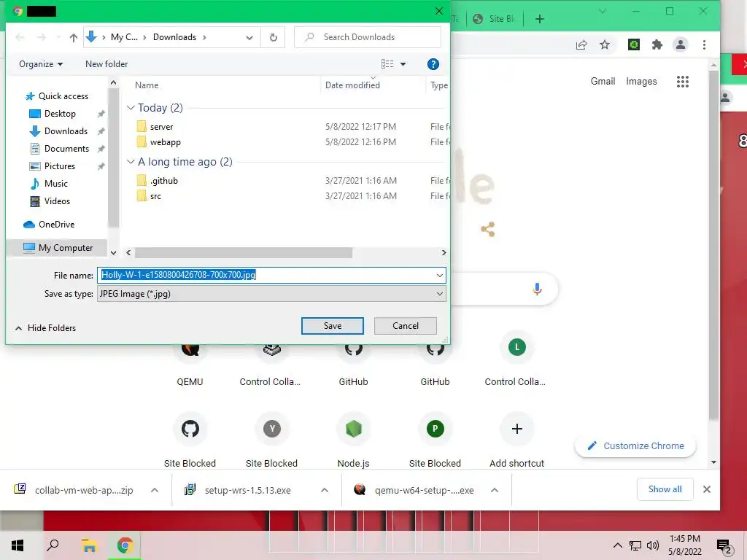
Task: Share this page icon in Chrome
Action: (x=581, y=44)
